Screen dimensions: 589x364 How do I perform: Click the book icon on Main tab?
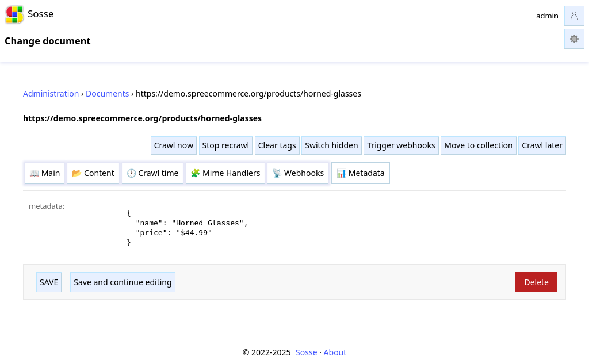(34, 173)
